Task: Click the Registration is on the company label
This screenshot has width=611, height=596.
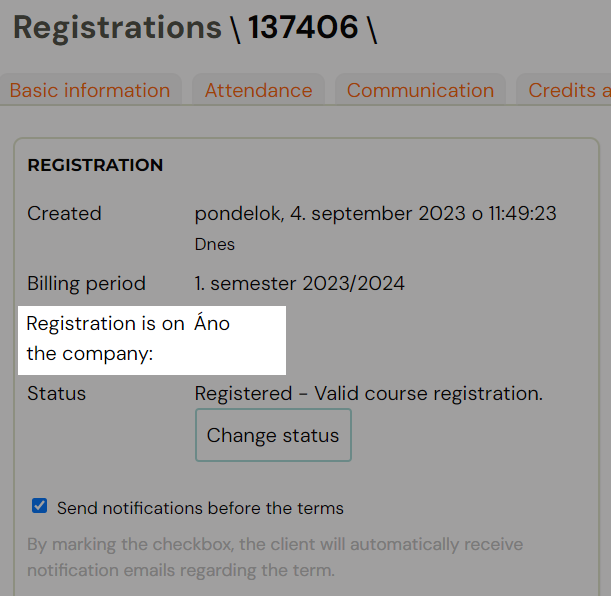Action: (x=105, y=339)
